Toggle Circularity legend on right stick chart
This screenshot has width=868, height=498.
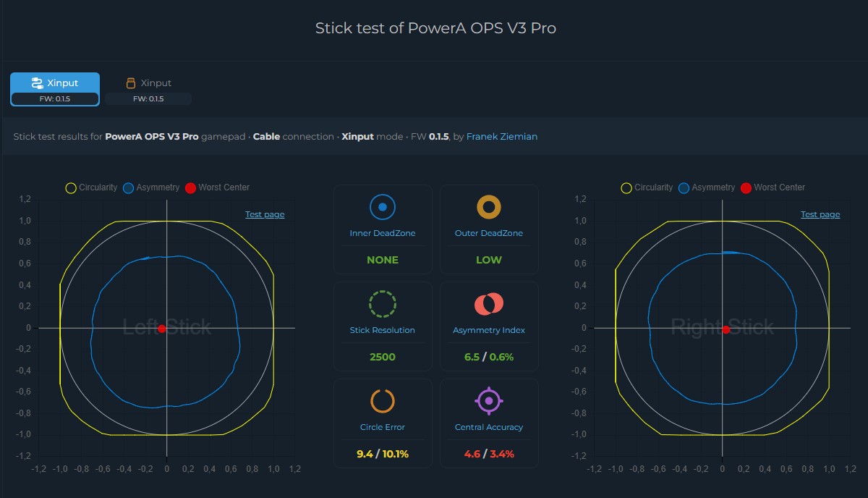(x=647, y=187)
